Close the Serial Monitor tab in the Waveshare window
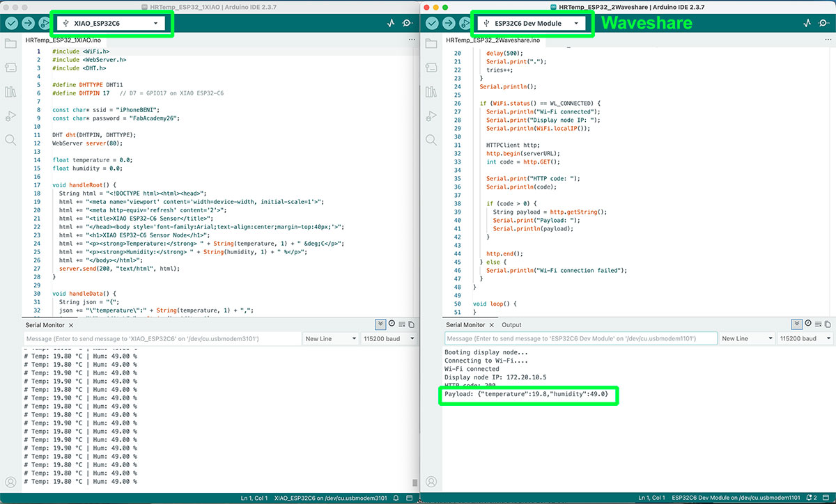The height and width of the screenshot is (504, 836). pos(492,325)
